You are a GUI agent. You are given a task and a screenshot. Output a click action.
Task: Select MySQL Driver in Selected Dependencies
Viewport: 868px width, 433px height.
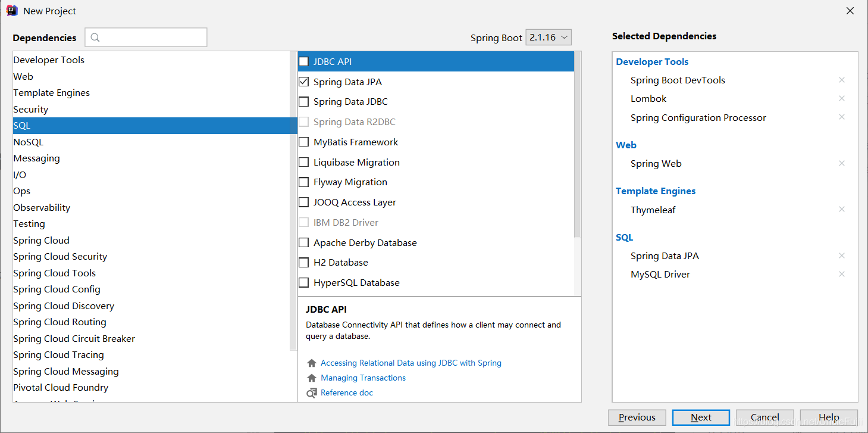pos(660,275)
